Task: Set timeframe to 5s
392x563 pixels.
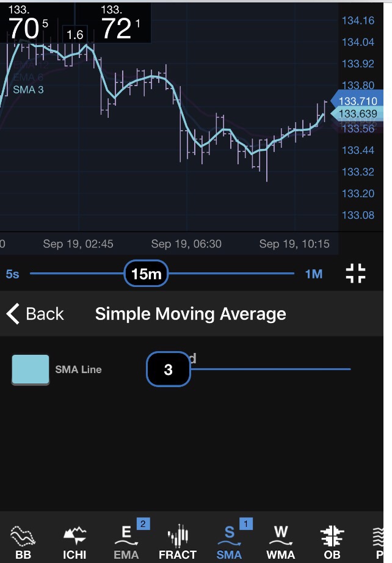Action: [x=12, y=274]
